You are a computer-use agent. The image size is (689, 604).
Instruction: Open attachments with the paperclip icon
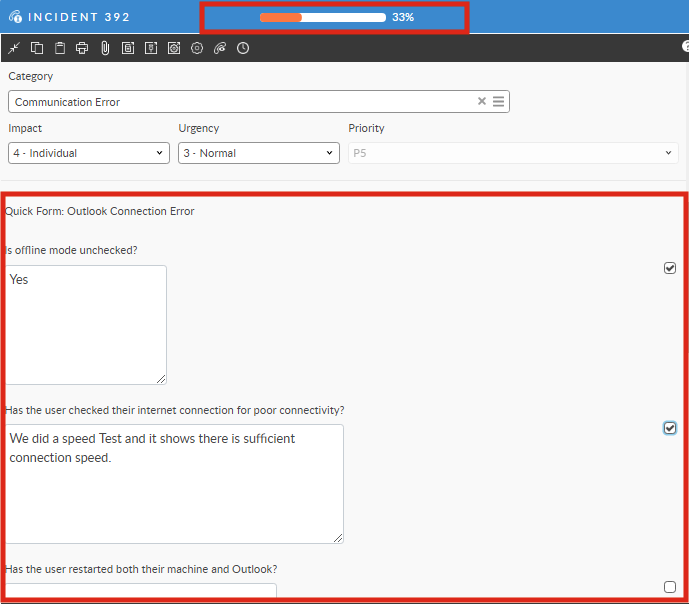point(105,48)
